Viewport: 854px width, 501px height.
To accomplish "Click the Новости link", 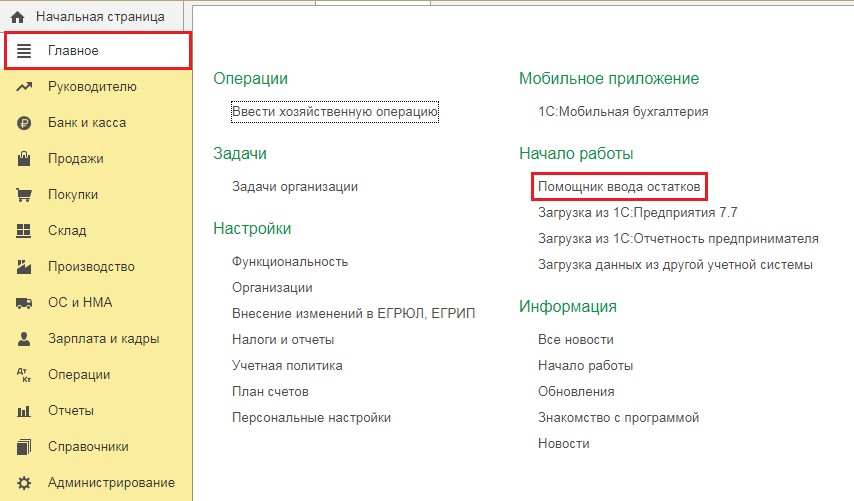I will coord(564,444).
